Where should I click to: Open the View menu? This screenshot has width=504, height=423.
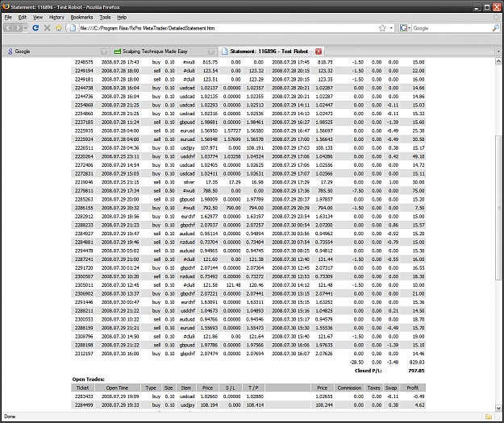[38, 18]
